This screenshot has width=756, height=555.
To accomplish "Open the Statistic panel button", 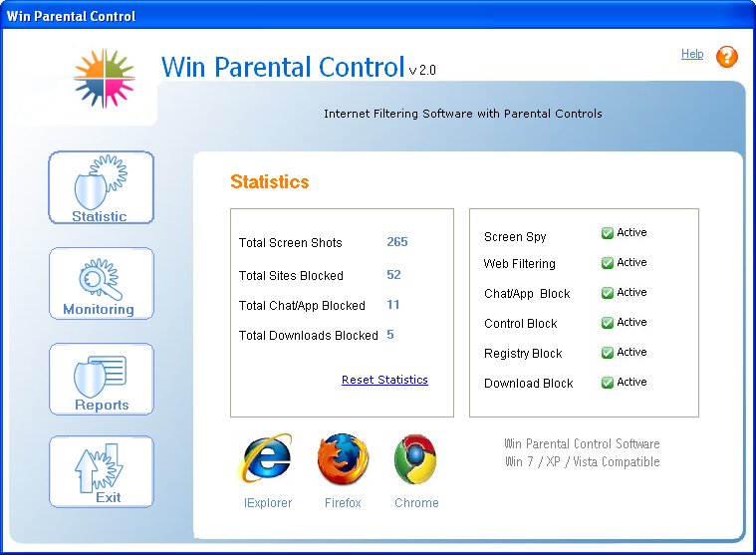I will pos(101,187).
